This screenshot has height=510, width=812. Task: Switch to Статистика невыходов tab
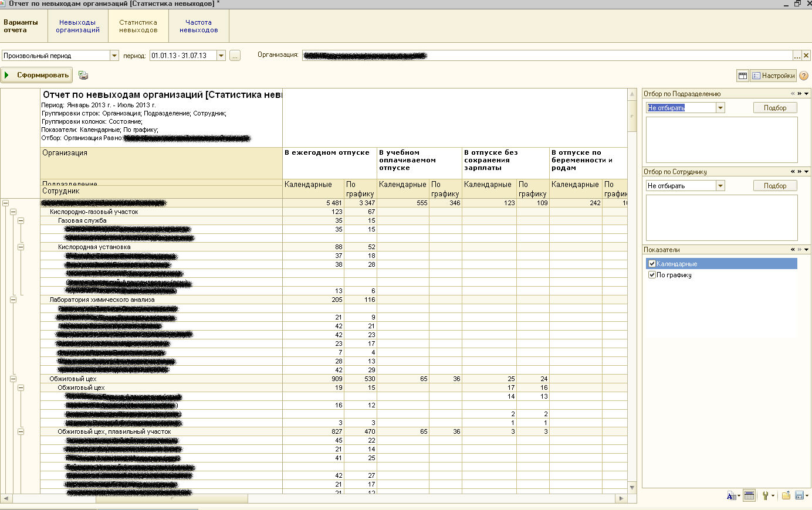(138, 26)
